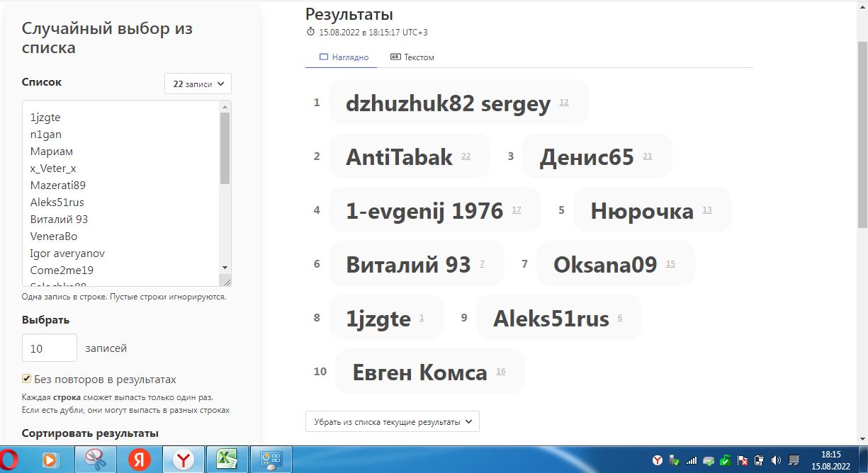Open the '22 записи' dropdown

(x=198, y=84)
